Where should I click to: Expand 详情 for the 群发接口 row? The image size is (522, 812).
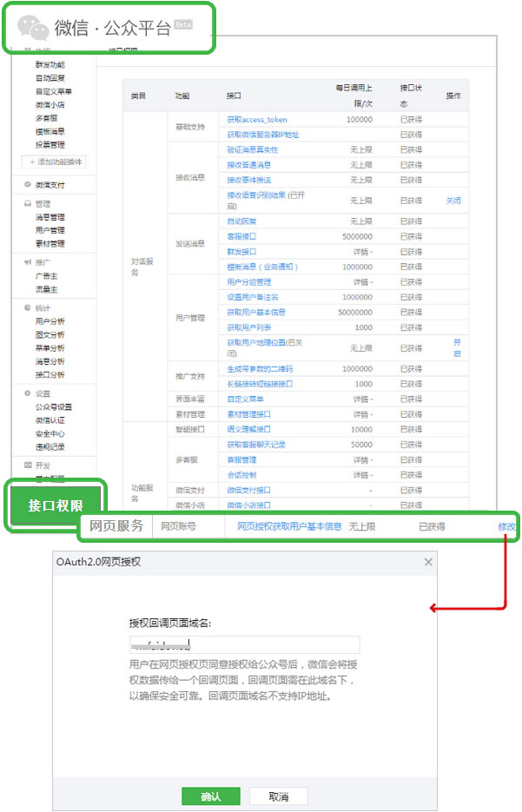[363, 252]
